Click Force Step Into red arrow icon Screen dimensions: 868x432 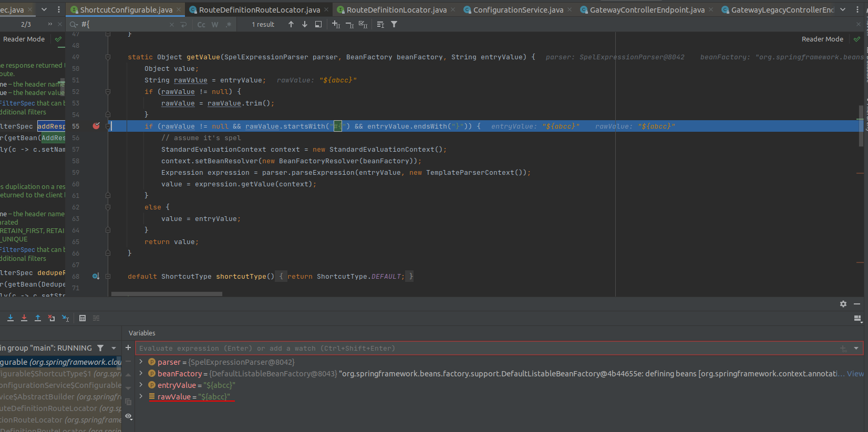coord(24,318)
